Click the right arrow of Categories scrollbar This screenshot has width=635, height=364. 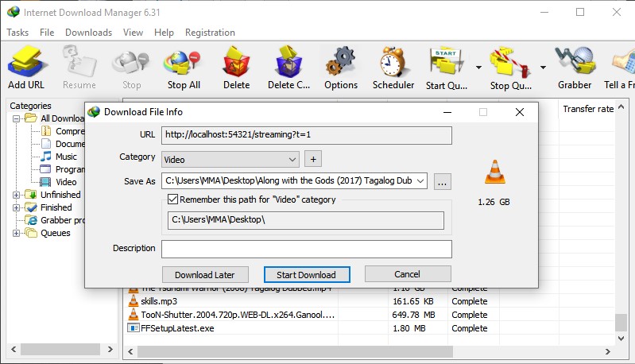tap(110, 349)
